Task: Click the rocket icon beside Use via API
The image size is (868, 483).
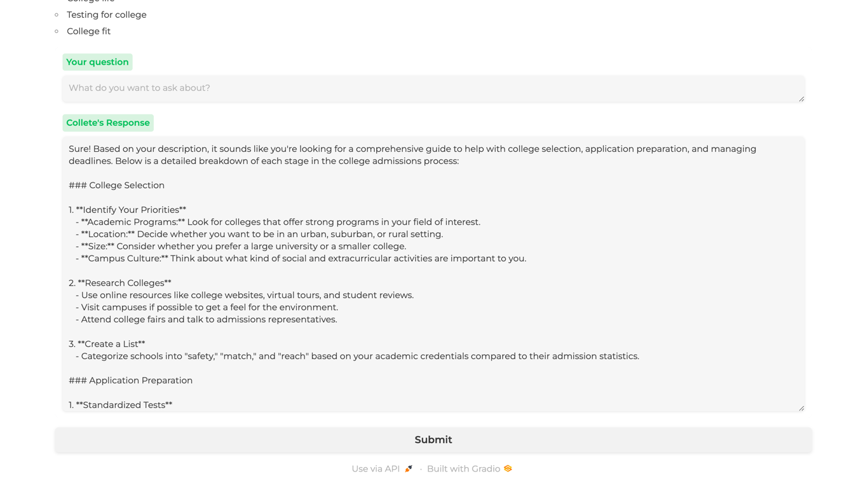Action: (409, 469)
